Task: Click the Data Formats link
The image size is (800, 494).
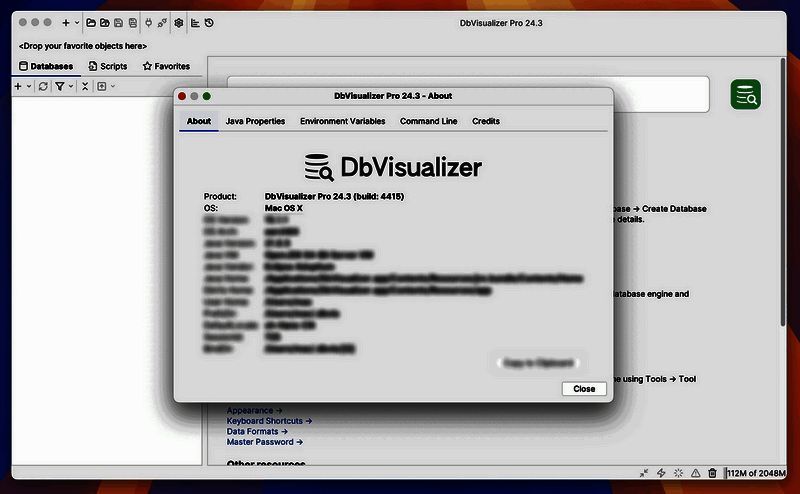Action: click(x=257, y=431)
